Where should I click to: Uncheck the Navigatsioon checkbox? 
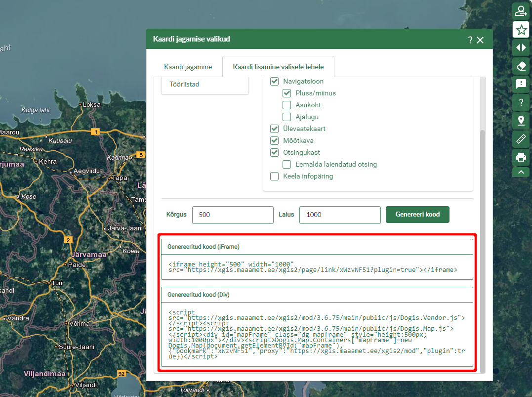(x=274, y=81)
